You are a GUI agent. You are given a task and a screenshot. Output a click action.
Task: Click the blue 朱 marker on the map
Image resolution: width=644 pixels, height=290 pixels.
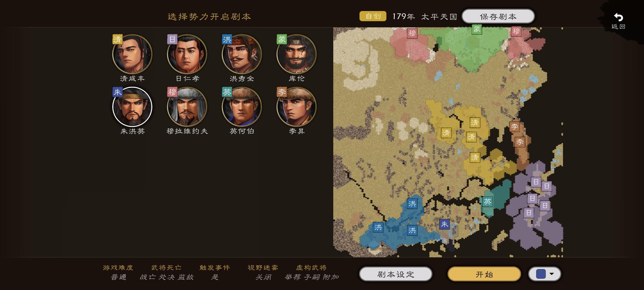[x=445, y=224]
